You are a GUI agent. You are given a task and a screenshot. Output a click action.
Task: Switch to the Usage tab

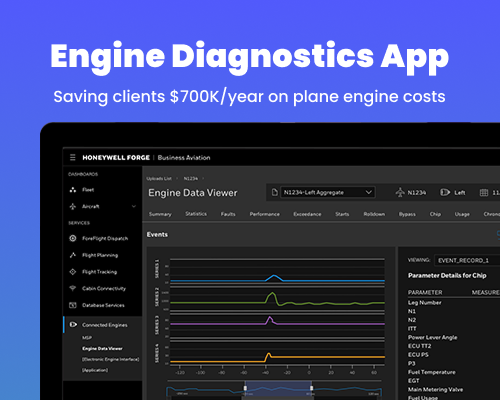pyautogui.click(x=462, y=214)
